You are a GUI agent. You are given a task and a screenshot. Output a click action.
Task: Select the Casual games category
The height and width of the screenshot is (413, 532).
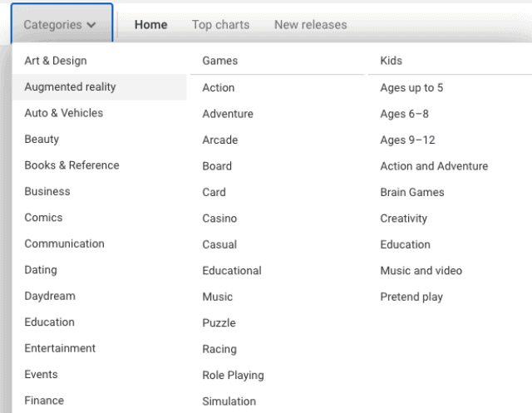tap(219, 244)
